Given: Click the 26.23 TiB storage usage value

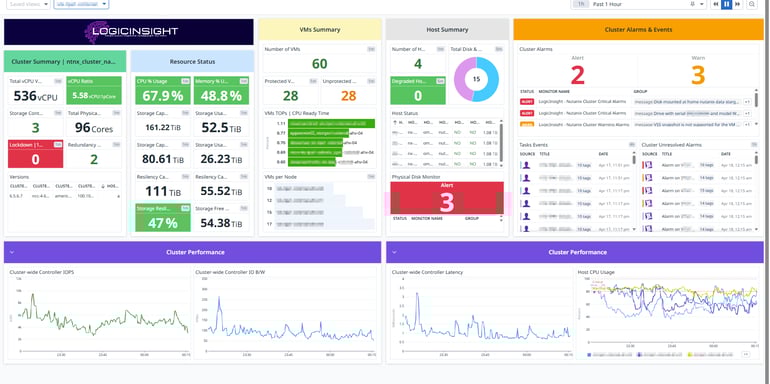Looking at the screenshot, I should (x=221, y=160).
